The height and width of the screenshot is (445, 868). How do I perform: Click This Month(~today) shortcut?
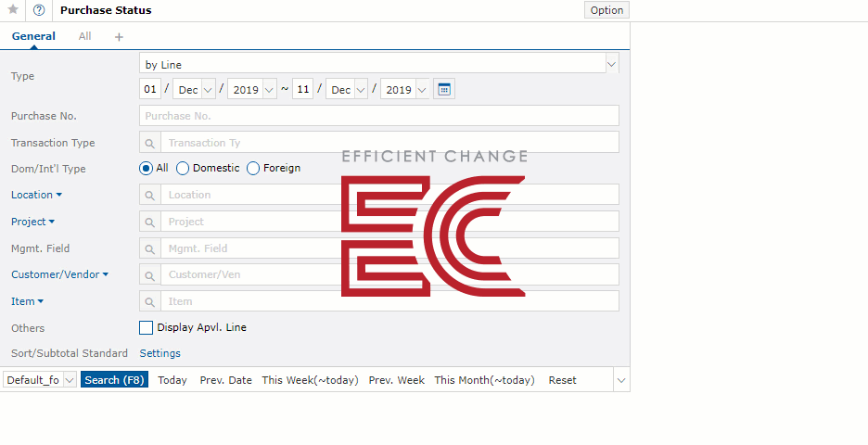coord(484,380)
